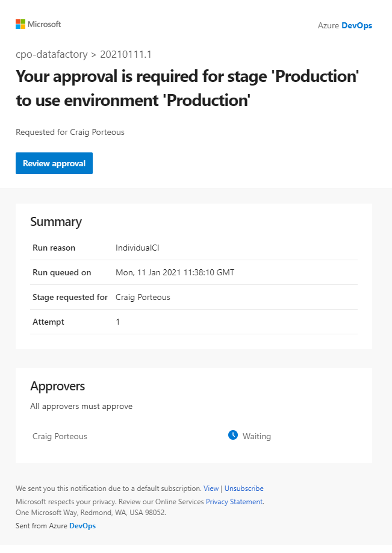Click the Unsubscribe link

[244, 489]
